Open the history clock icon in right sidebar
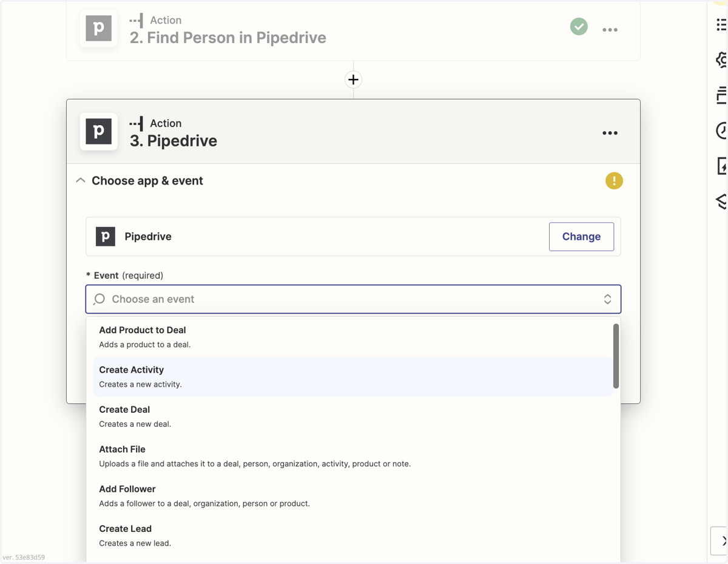Screen dimensions: 728x564 pyautogui.click(x=721, y=131)
